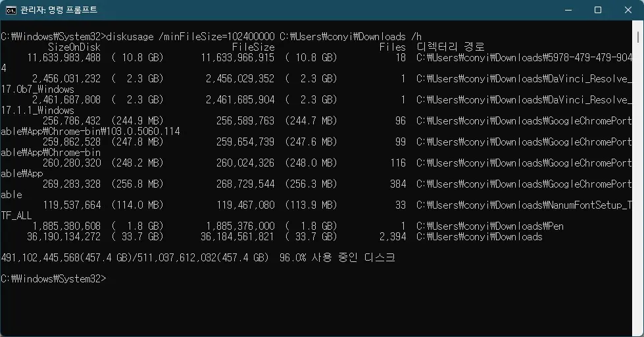
Task: Click the '96.0% 사용 중인 디스크' text
Action: (337, 257)
